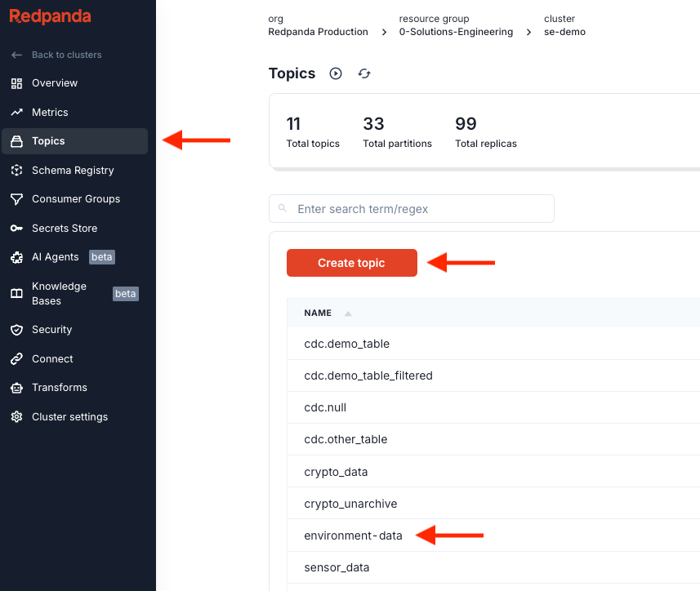Image resolution: width=700 pixels, height=591 pixels.
Task: Click the AI Agents icon
Action: tap(16, 257)
